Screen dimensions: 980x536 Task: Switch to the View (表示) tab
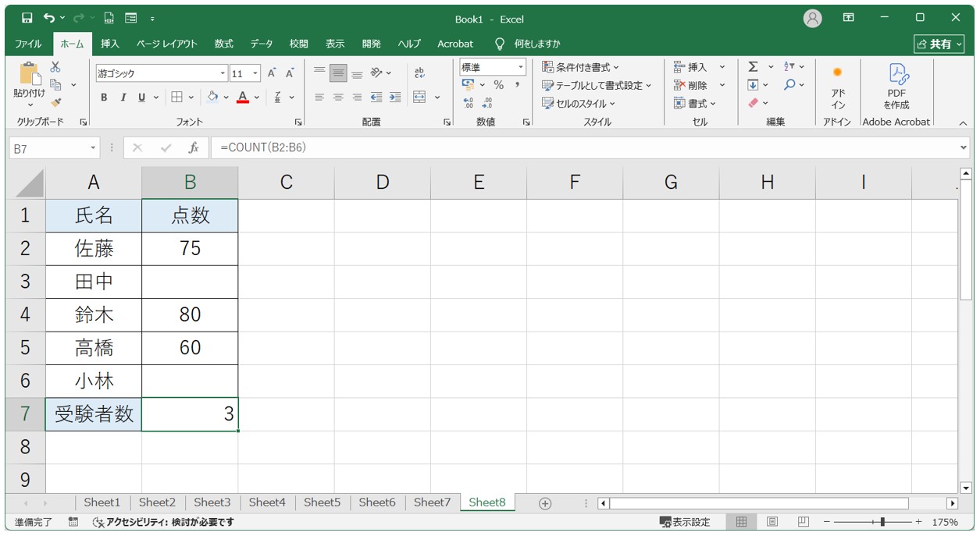tap(335, 44)
